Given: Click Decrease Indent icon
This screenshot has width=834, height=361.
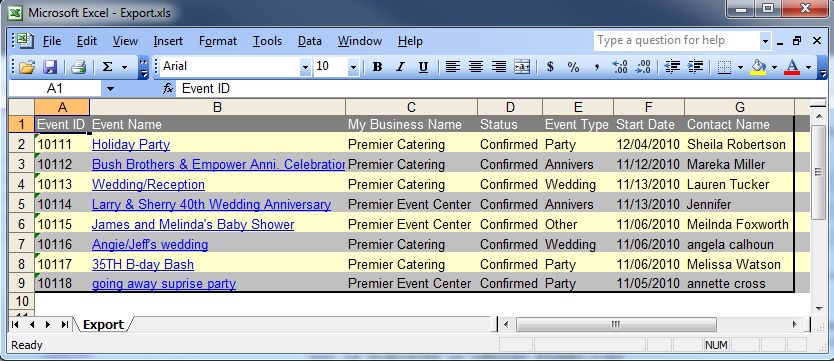Looking at the screenshot, I should click(x=672, y=67).
